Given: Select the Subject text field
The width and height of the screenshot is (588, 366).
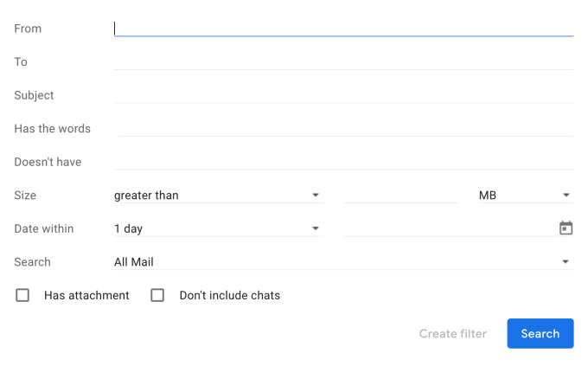Looking at the screenshot, I should [x=343, y=95].
